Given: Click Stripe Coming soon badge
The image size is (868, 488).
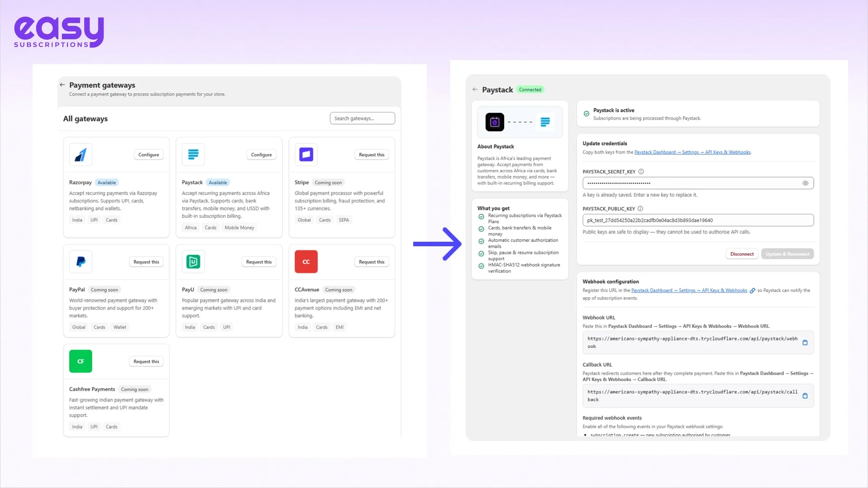Looking at the screenshot, I should pyautogui.click(x=328, y=183).
